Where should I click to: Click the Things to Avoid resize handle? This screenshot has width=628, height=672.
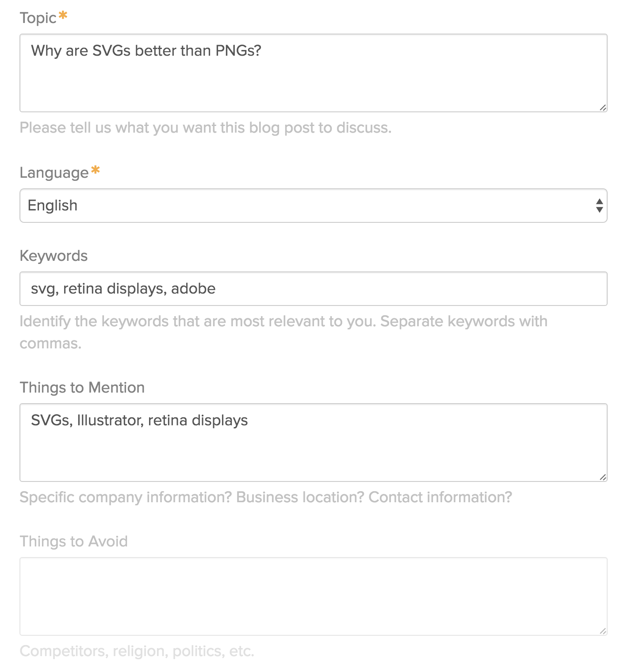point(603,631)
